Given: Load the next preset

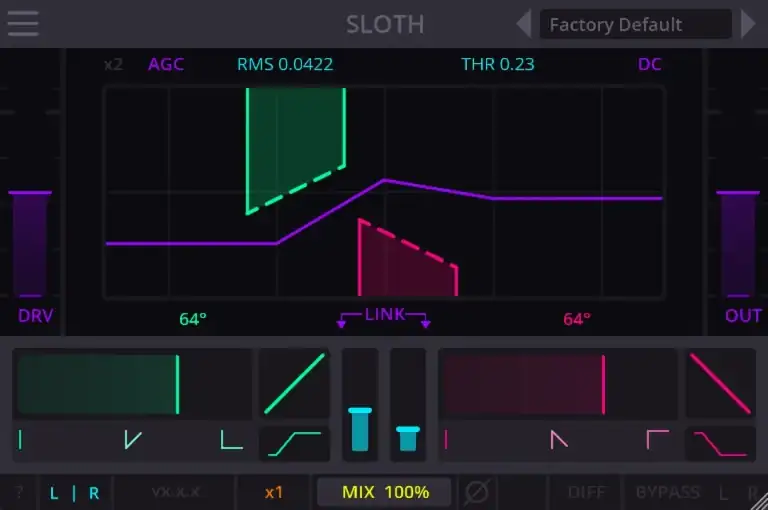Looking at the screenshot, I should click(x=748, y=24).
